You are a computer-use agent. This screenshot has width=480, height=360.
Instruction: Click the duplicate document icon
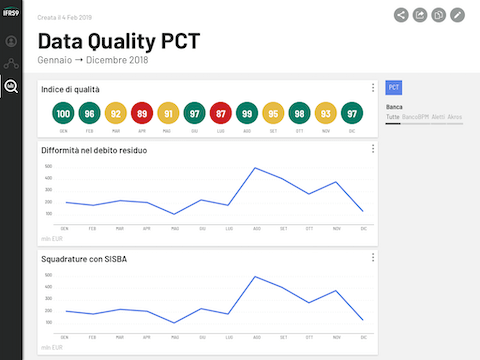(439, 15)
